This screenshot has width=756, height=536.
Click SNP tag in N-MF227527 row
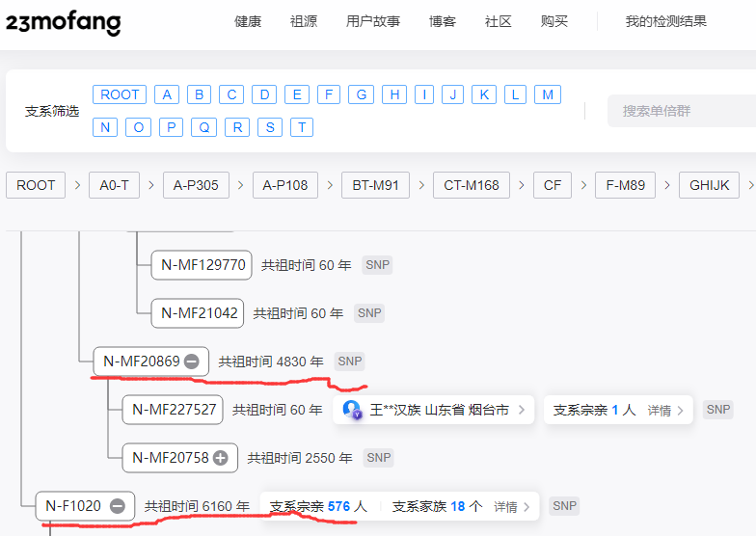718,409
